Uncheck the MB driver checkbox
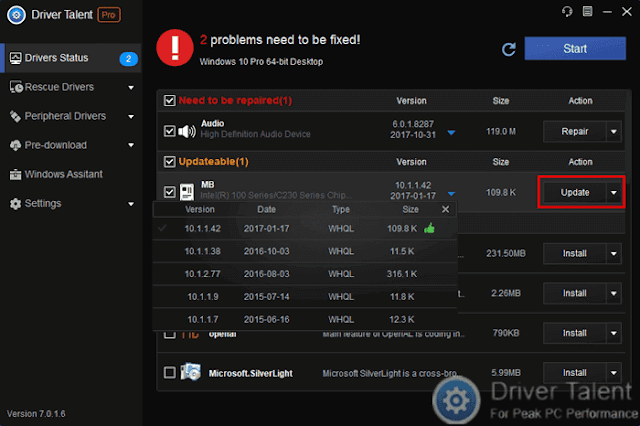 point(169,192)
